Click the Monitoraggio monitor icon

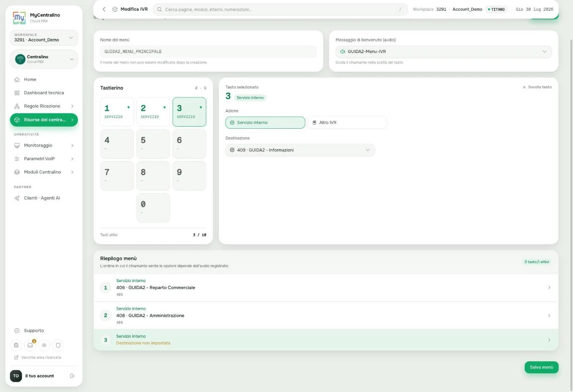point(17,145)
